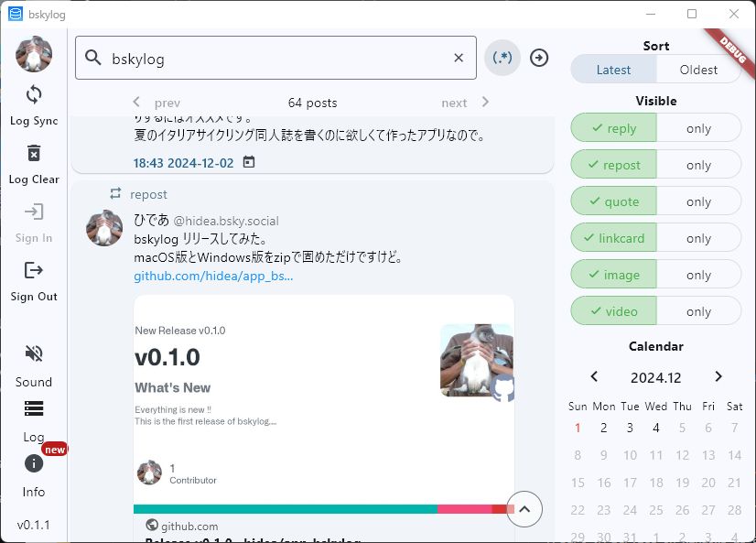
Task: Select December 1 in calendar
Action: (x=578, y=428)
